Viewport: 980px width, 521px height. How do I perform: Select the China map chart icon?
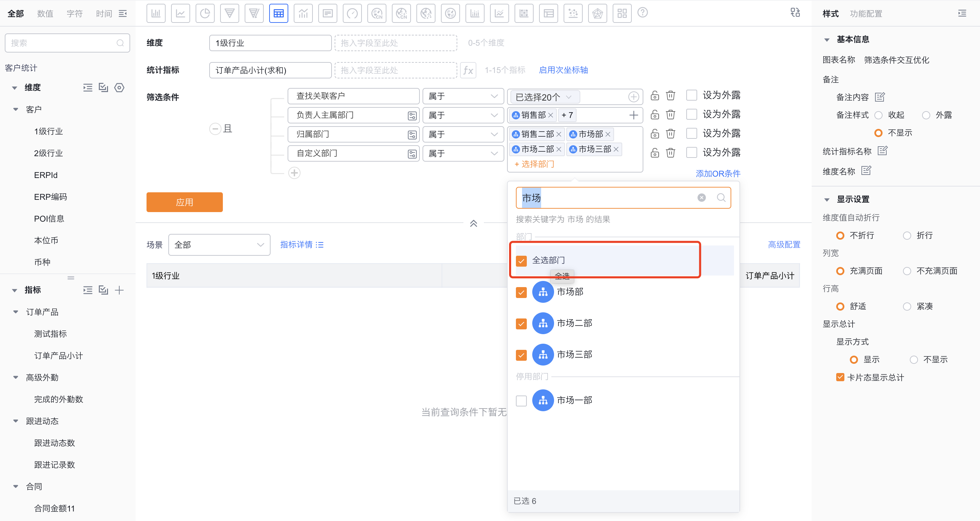377,13
